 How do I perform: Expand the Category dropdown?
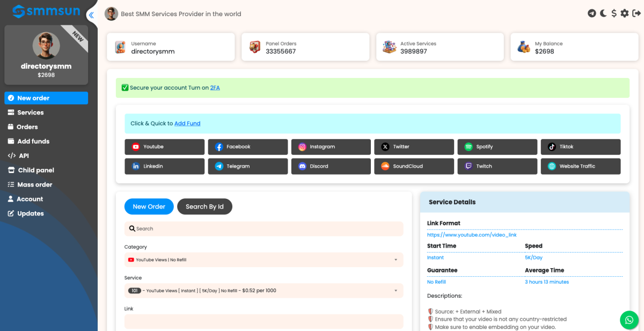[264, 260]
